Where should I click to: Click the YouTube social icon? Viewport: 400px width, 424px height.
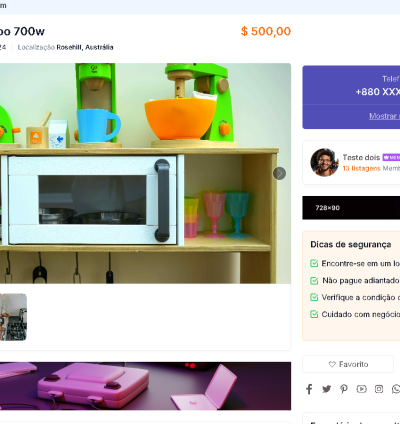[361, 389]
